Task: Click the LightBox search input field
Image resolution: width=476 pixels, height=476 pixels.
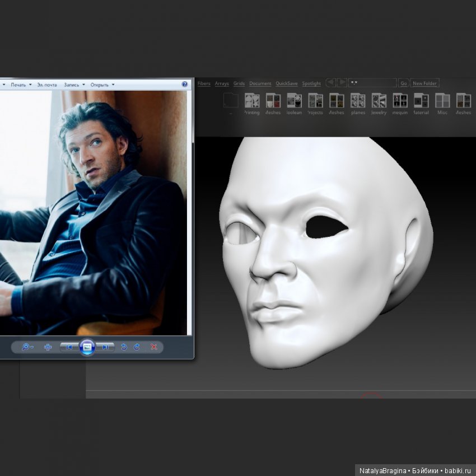Action: click(372, 83)
